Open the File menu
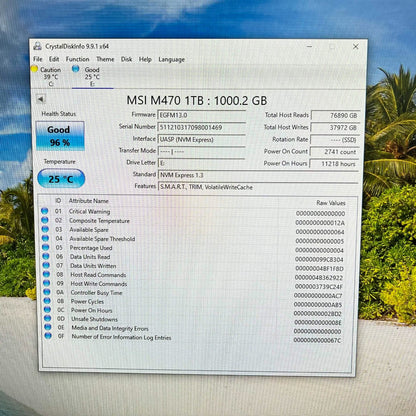This screenshot has width=416, height=416. 38,59
